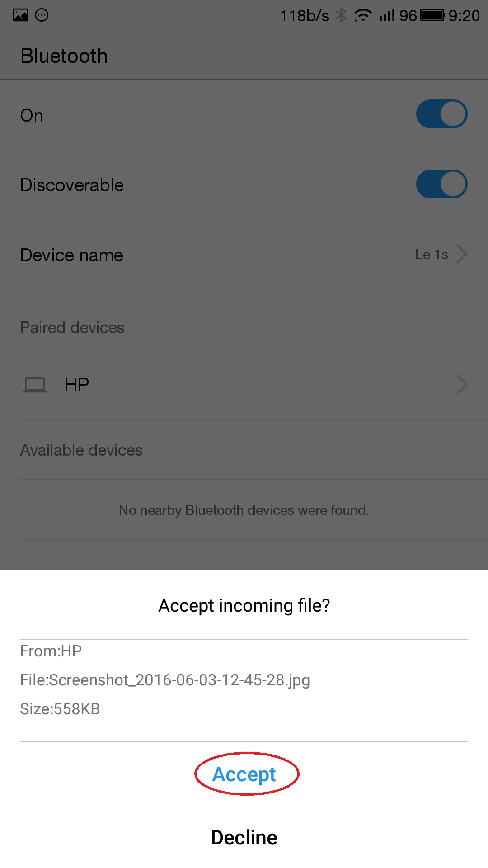Tap the battery level icon
The image size is (488, 868).
pyautogui.click(x=432, y=15)
